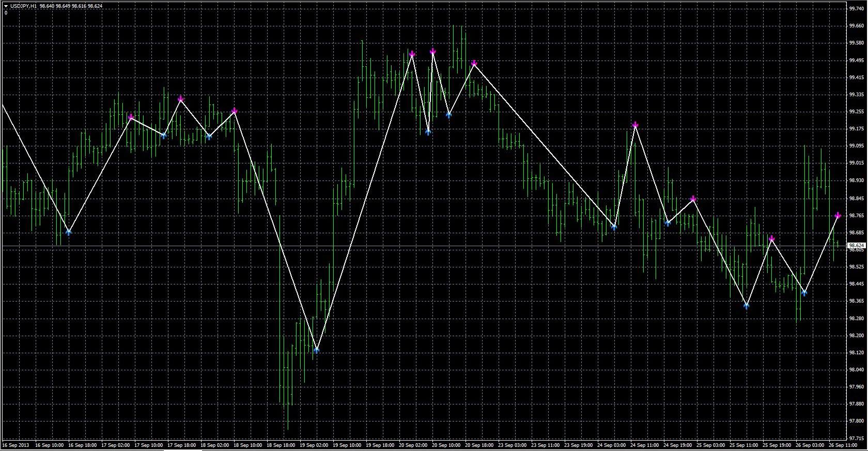868x451 pixels.
Task: Click the 97.715 price scale label
Action: (856, 438)
